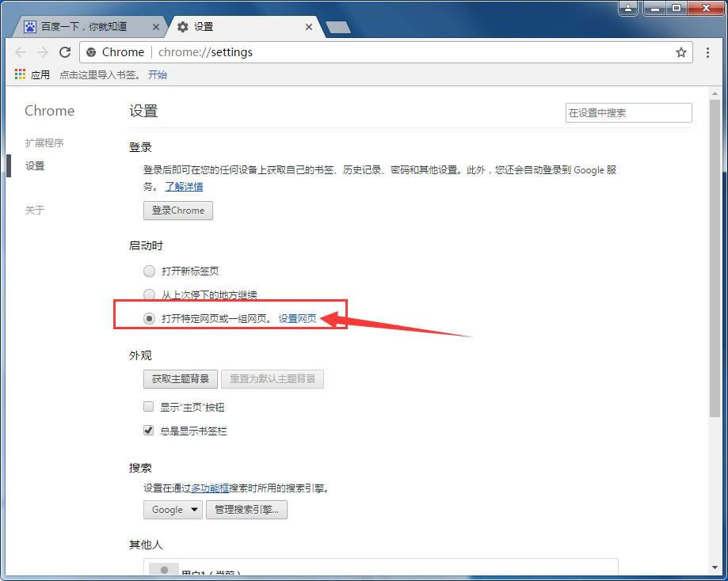Click the 获取主题背景 button
Viewport: 728px width, 581px height.
pyautogui.click(x=181, y=378)
